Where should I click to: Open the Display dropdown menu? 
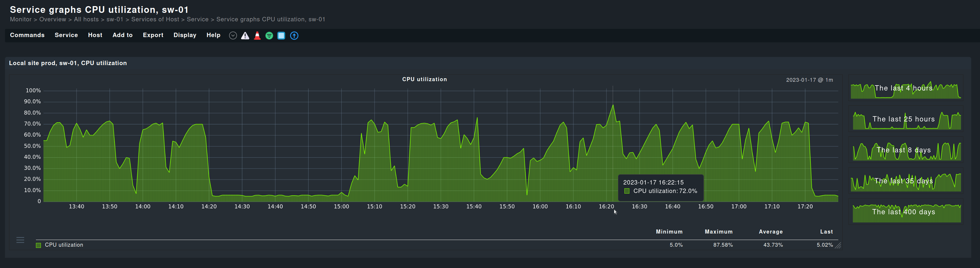click(185, 35)
